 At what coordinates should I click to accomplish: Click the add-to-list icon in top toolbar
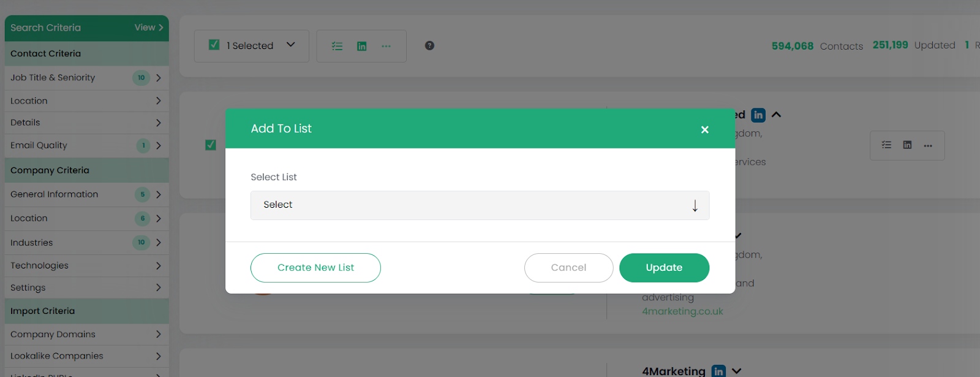337,46
